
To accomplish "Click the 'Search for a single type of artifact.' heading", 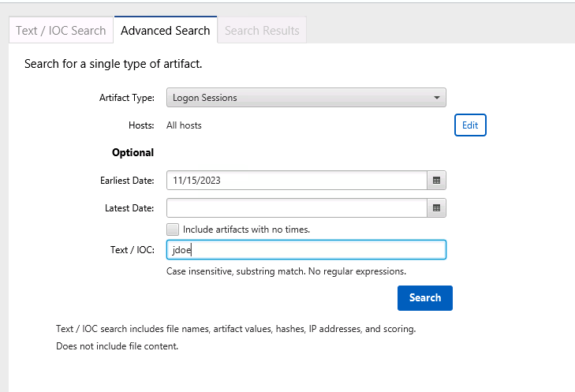I will coord(114,64).
